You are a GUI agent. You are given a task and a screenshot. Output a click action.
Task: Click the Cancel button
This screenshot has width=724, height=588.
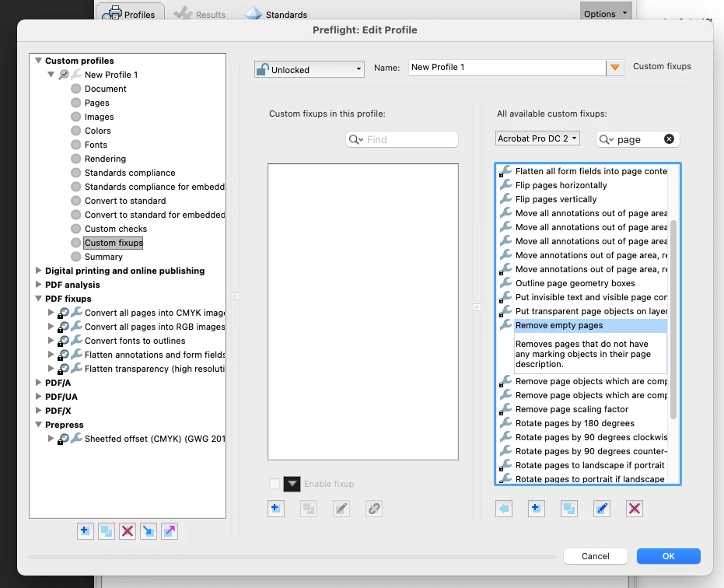(x=595, y=556)
